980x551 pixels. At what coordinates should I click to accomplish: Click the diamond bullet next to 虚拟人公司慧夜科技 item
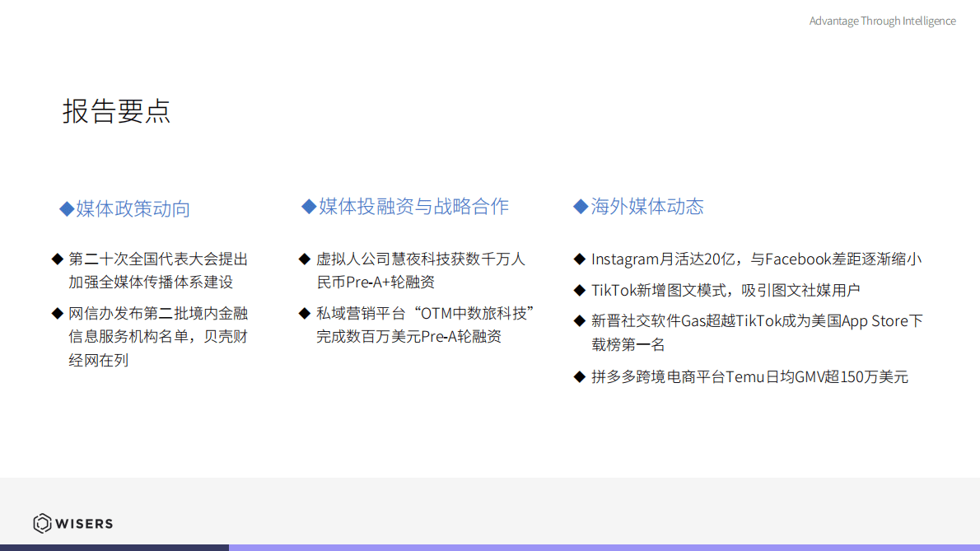pyautogui.click(x=304, y=258)
